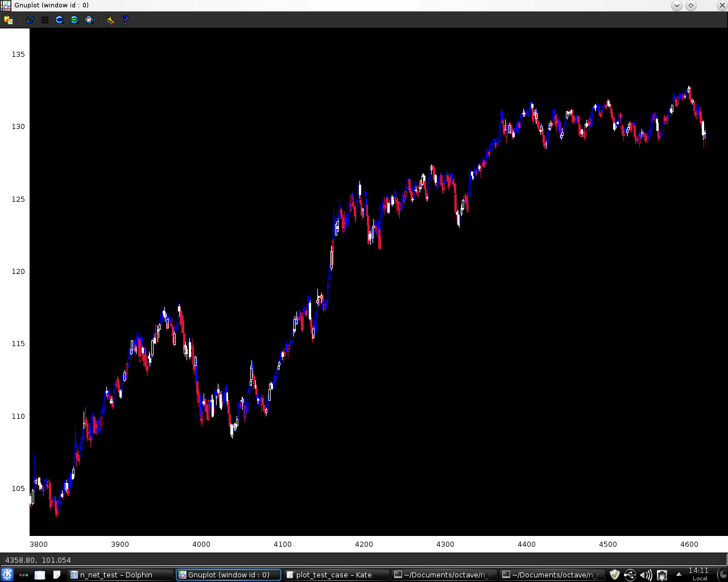
Task: Minimize the Gnuplot window
Action: (x=677, y=6)
